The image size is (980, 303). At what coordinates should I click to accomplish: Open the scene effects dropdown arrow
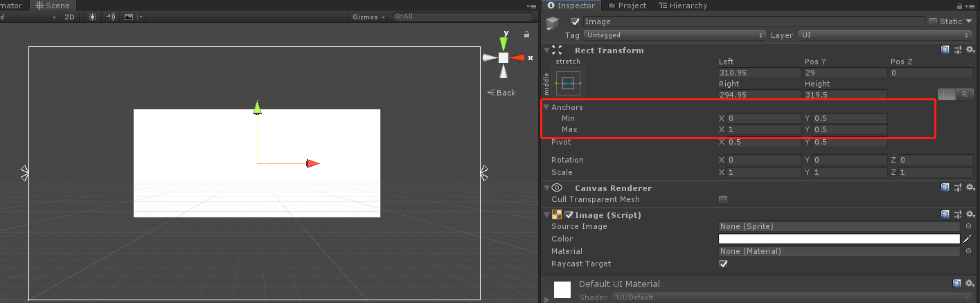coord(141,17)
